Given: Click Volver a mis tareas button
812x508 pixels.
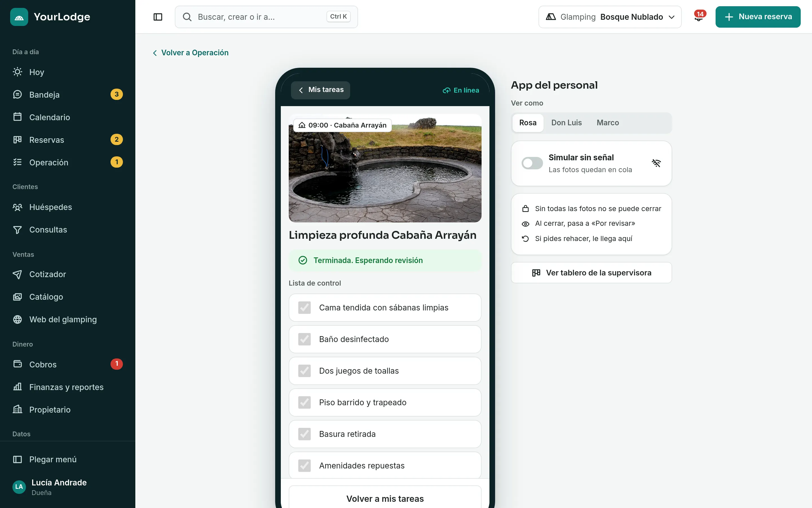Looking at the screenshot, I should click(x=385, y=497).
